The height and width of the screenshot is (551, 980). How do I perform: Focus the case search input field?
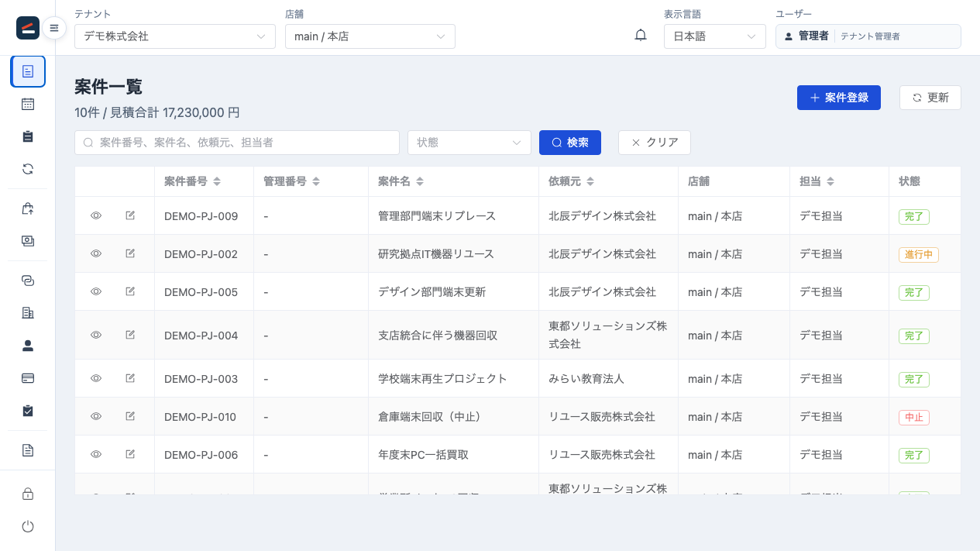(237, 143)
